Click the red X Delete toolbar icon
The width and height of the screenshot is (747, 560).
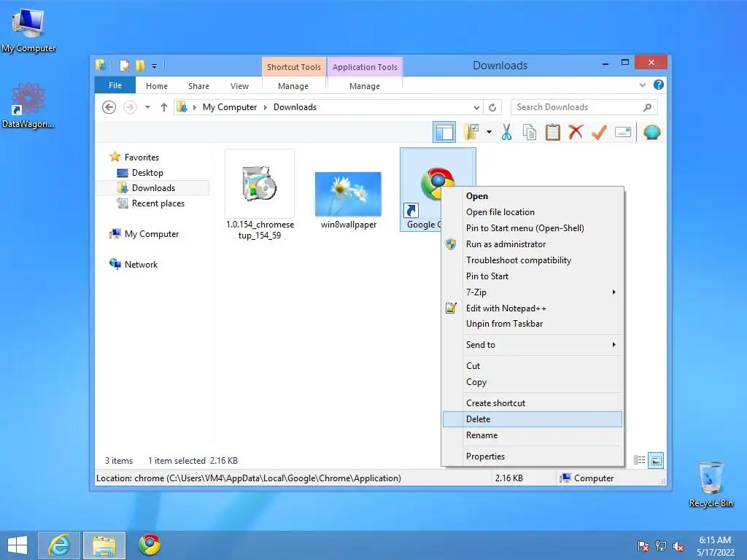576,132
